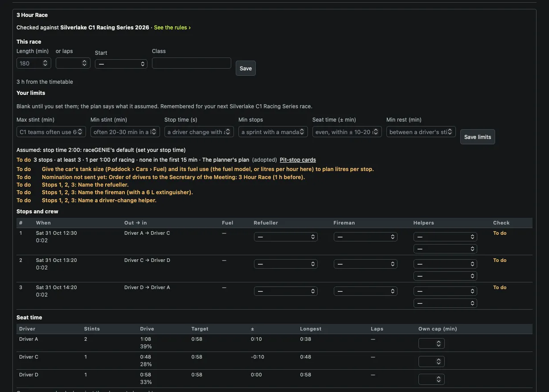This screenshot has height=392, width=549.
Task: Click the 'or laps' number field
Action: (73, 63)
